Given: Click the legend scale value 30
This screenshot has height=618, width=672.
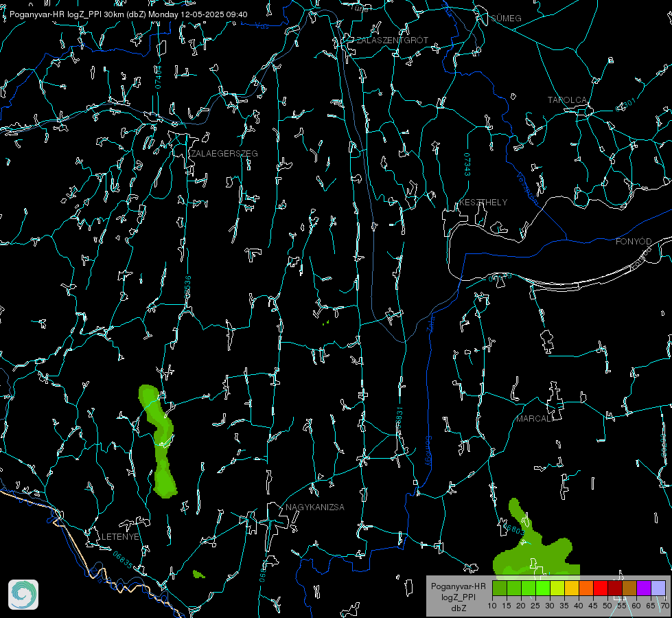Looking at the screenshot, I should click(550, 606).
